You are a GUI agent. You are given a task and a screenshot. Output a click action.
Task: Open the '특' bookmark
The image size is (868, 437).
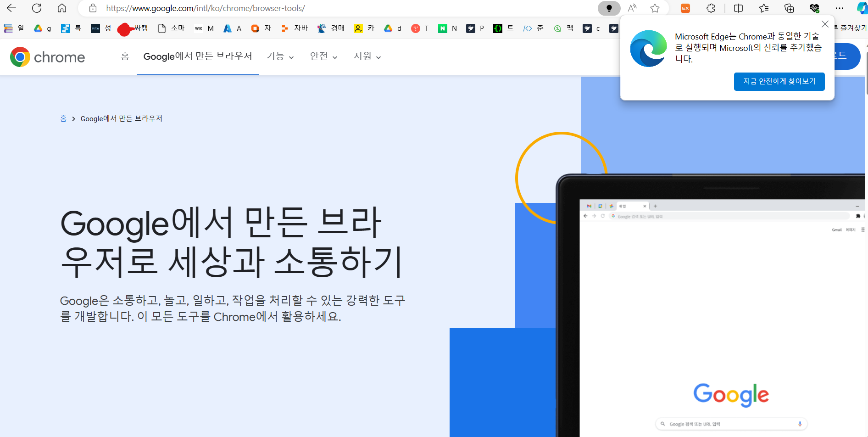(71, 28)
